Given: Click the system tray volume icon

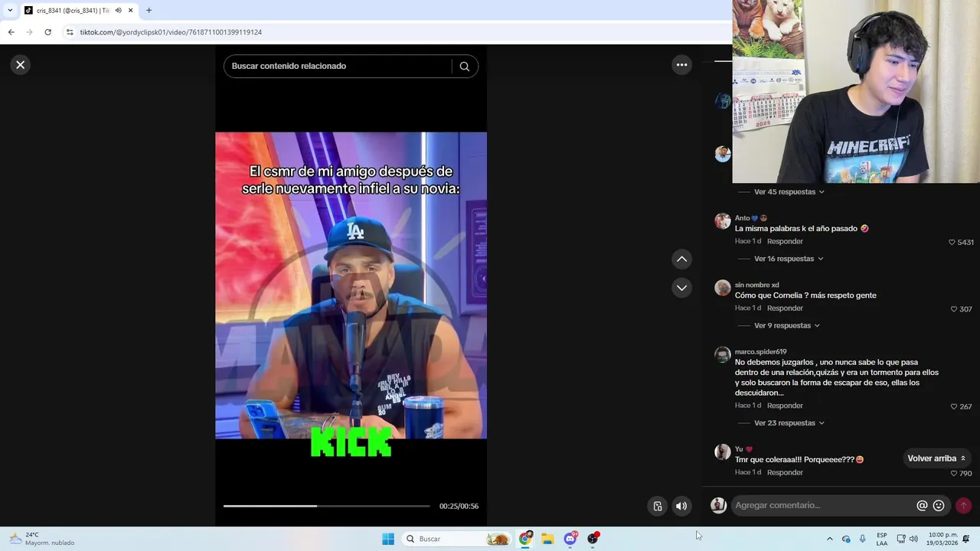Looking at the screenshot, I should point(913,539).
